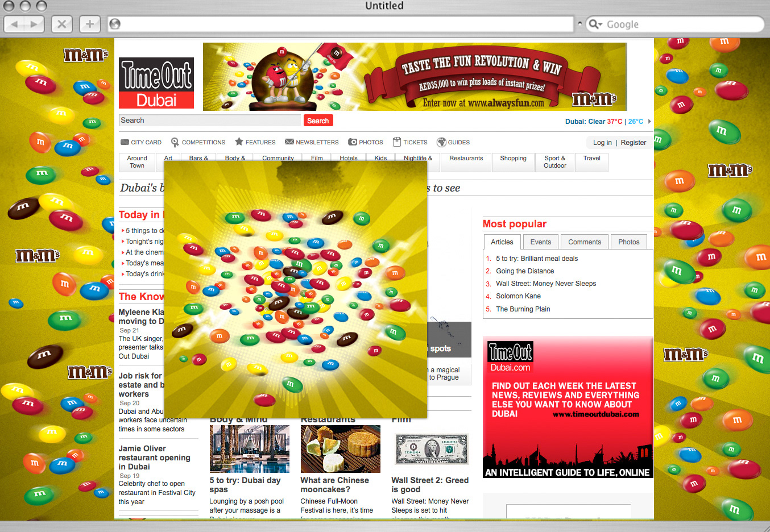Image resolution: width=770 pixels, height=532 pixels.
Task: Open Features via the star icon
Action: pyautogui.click(x=239, y=142)
